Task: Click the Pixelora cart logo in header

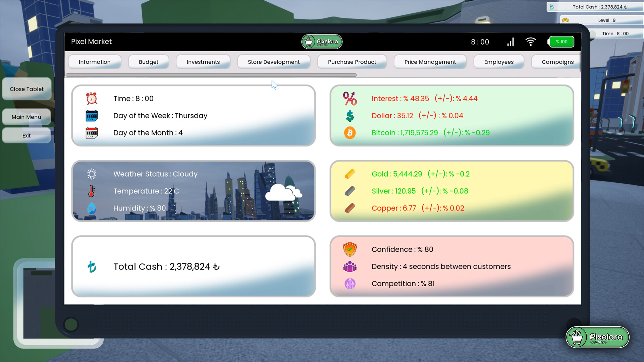Action: coord(322,42)
